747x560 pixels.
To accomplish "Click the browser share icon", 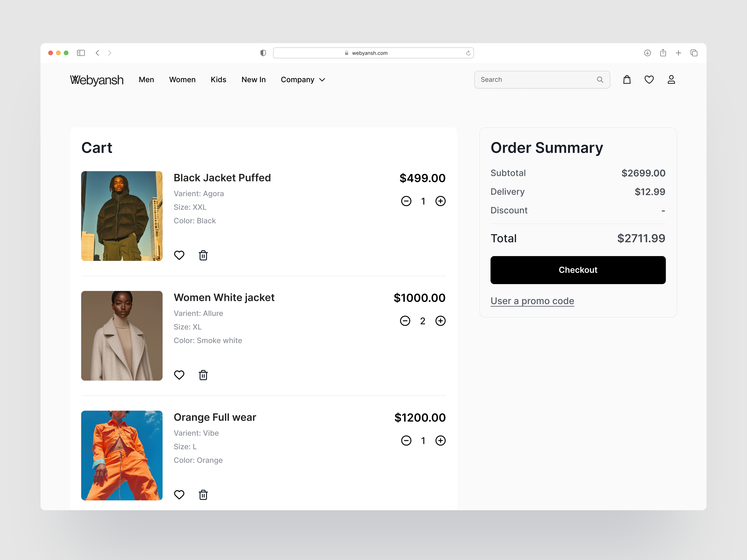I will click(663, 53).
